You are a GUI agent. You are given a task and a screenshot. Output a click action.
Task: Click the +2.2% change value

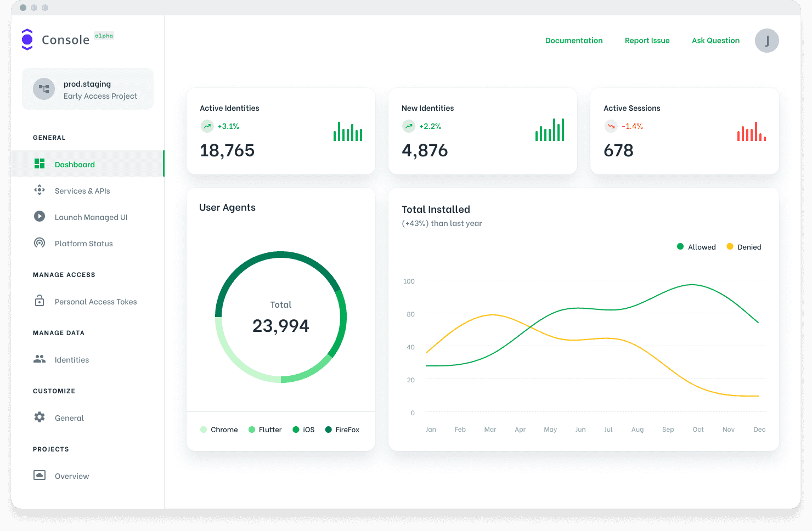430,126
